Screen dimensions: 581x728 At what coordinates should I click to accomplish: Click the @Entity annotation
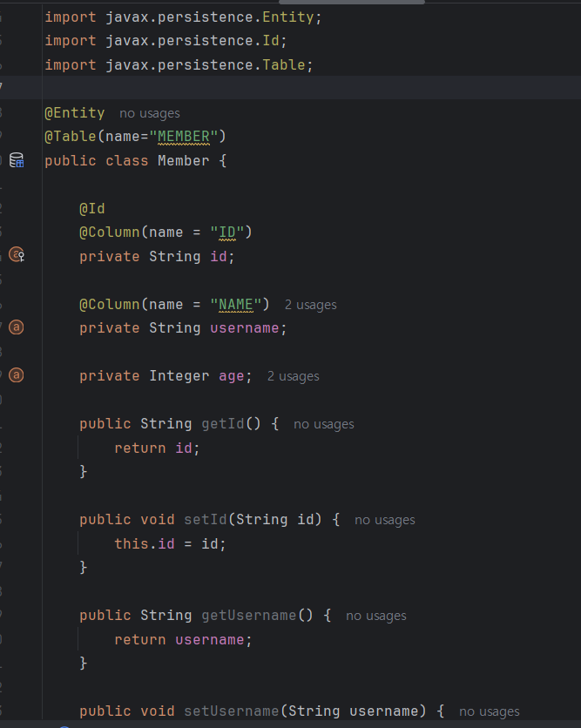[75, 113]
